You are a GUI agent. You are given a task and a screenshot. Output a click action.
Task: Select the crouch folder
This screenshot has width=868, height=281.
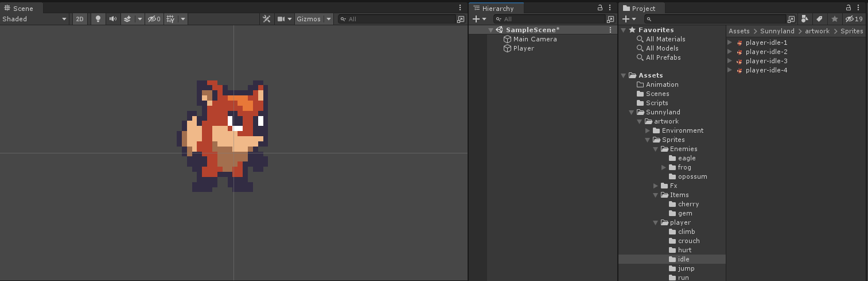(x=684, y=241)
